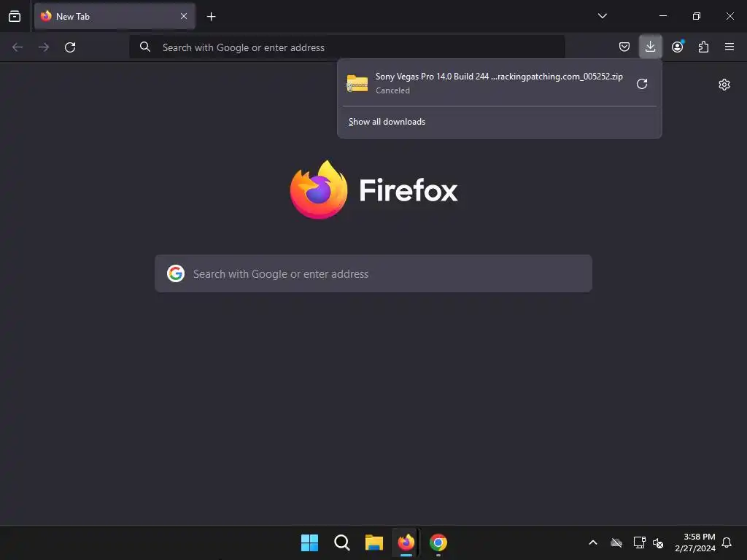The width and height of the screenshot is (747, 560).
Task: Open the Extensions puzzle icon
Action: point(703,47)
